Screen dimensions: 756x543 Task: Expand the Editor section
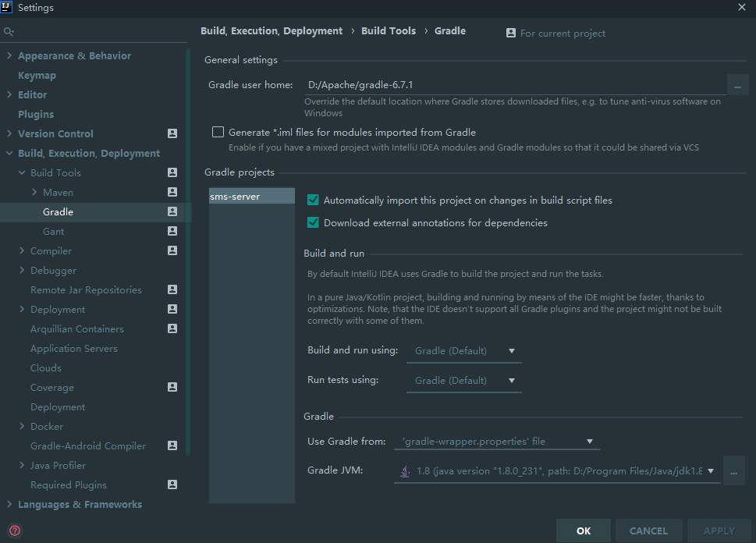(9, 94)
